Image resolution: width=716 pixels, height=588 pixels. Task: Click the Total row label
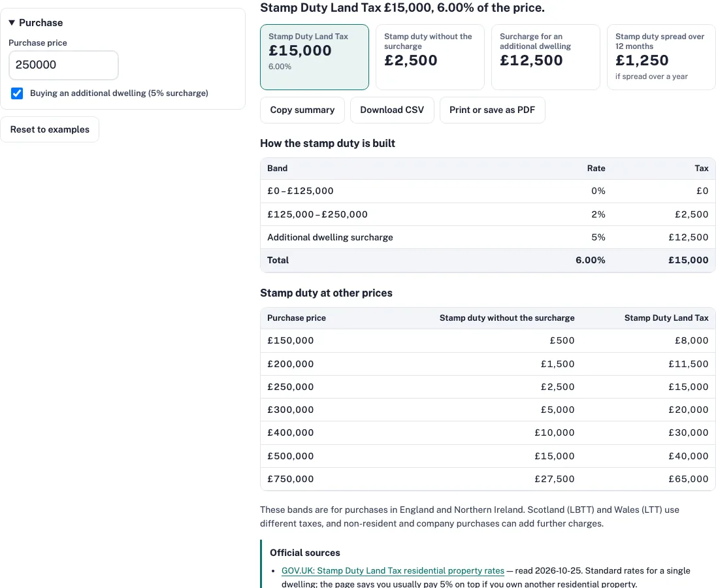[278, 260]
